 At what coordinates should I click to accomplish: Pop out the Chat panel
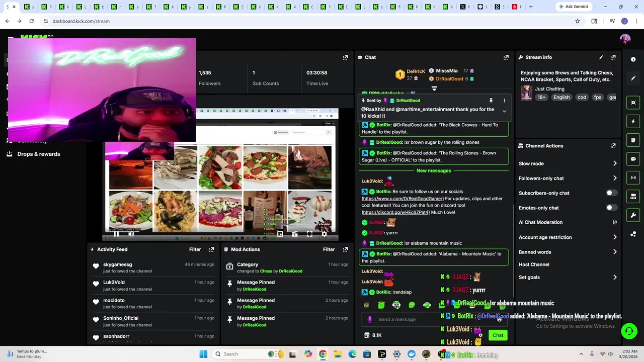click(506, 57)
